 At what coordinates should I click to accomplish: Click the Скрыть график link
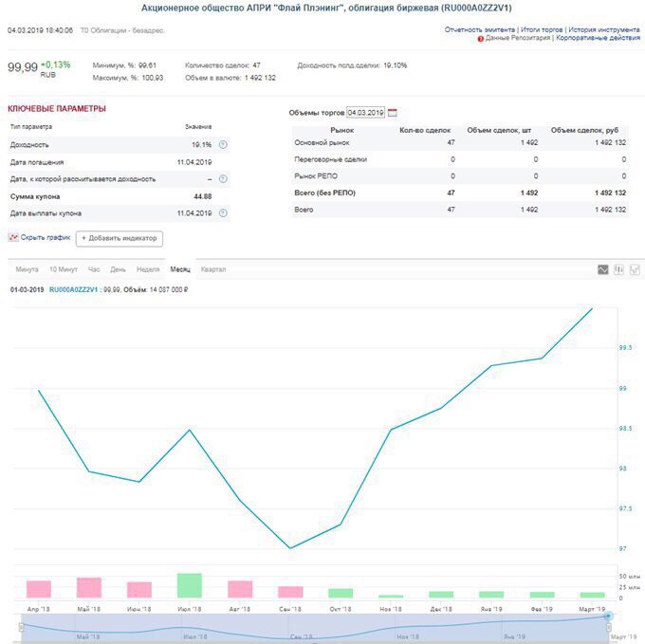click(46, 237)
